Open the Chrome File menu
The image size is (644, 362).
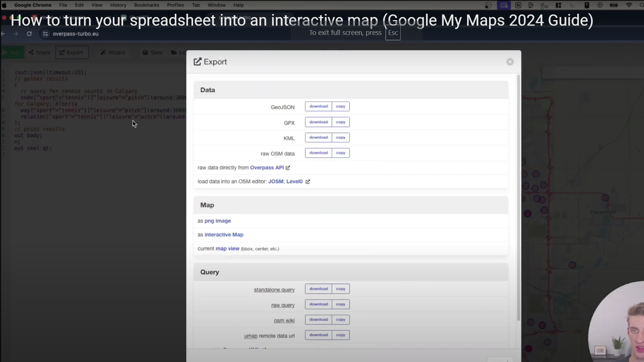click(x=63, y=5)
